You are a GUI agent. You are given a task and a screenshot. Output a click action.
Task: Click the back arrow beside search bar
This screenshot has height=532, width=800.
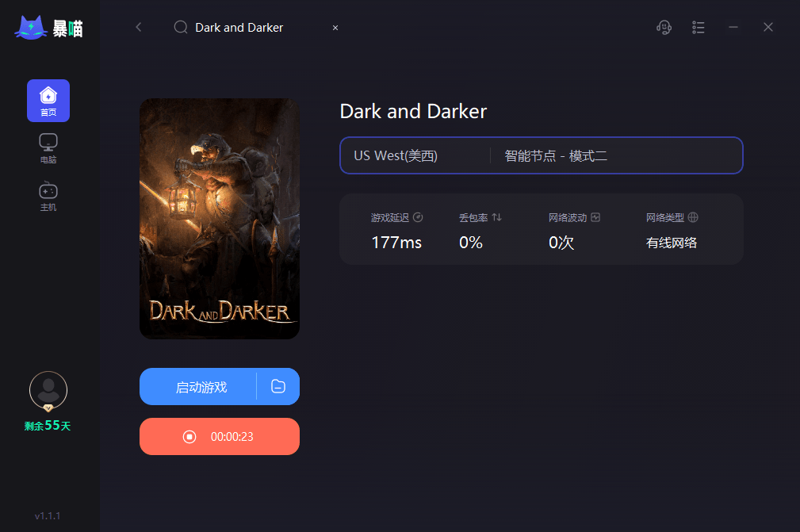[x=139, y=27]
